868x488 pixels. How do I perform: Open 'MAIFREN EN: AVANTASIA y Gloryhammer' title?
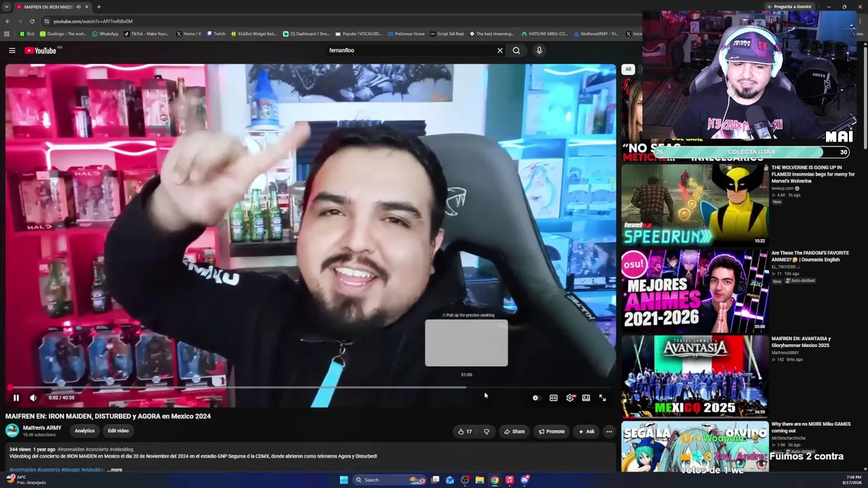click(801, 342)
